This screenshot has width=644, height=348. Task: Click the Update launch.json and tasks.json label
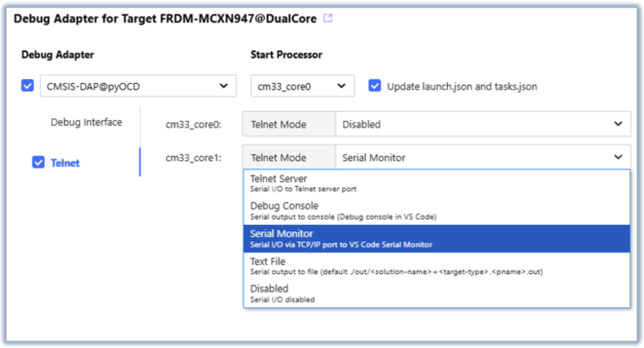462,87
